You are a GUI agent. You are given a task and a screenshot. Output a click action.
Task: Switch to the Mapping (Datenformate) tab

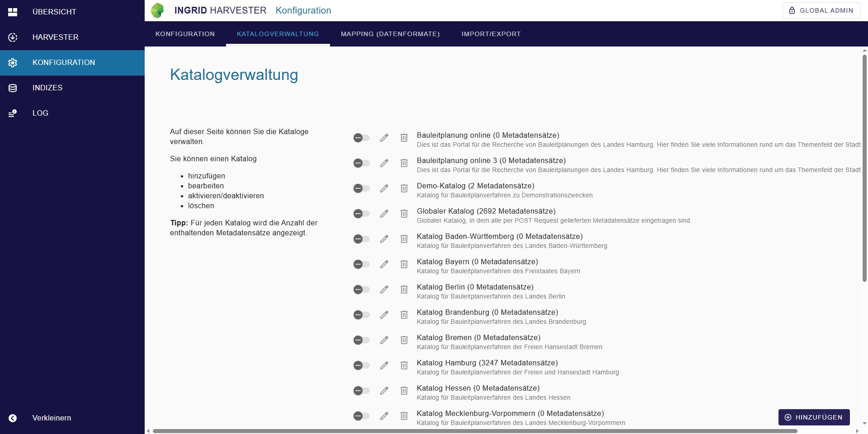pos(390,34)
